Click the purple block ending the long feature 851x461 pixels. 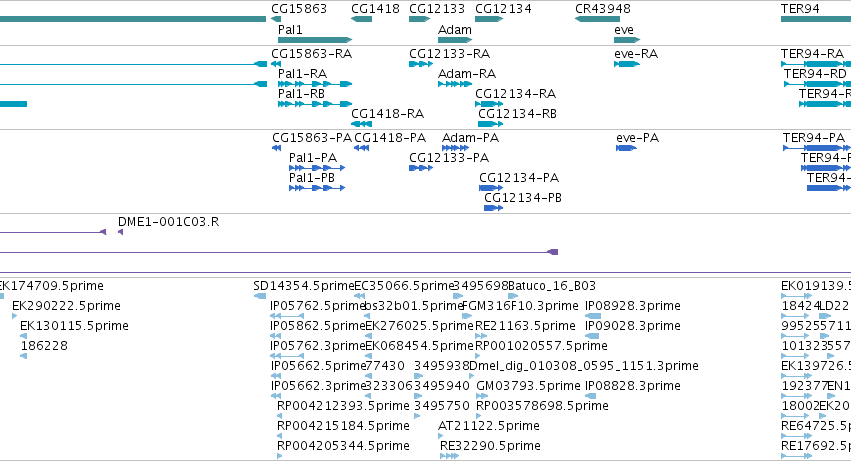552,252
